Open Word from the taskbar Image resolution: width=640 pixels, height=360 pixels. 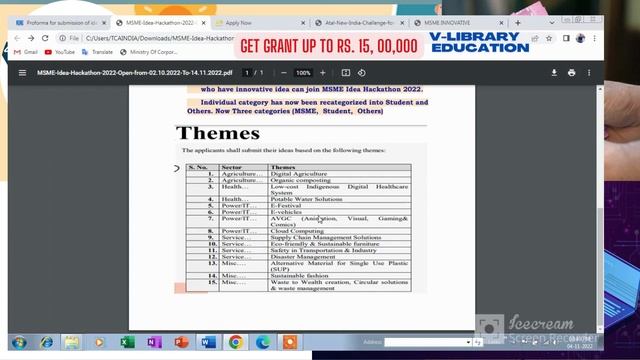(x=208, y=342)
